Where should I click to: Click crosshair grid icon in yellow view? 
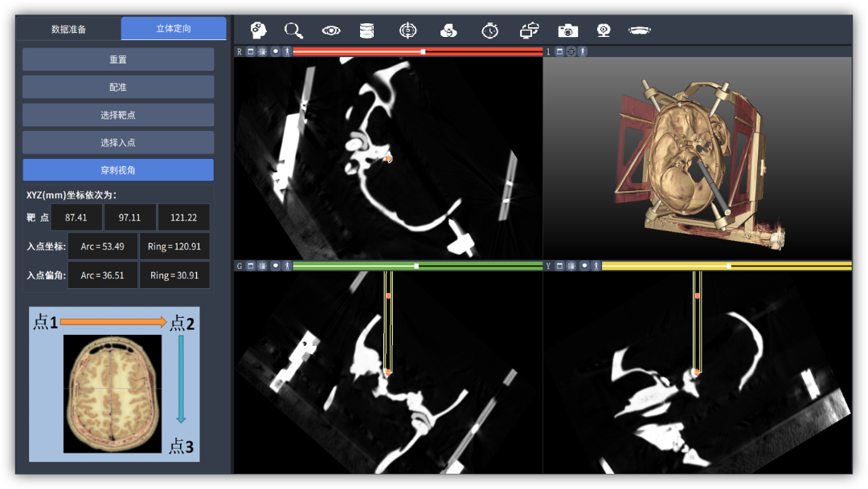coord(571,266)
